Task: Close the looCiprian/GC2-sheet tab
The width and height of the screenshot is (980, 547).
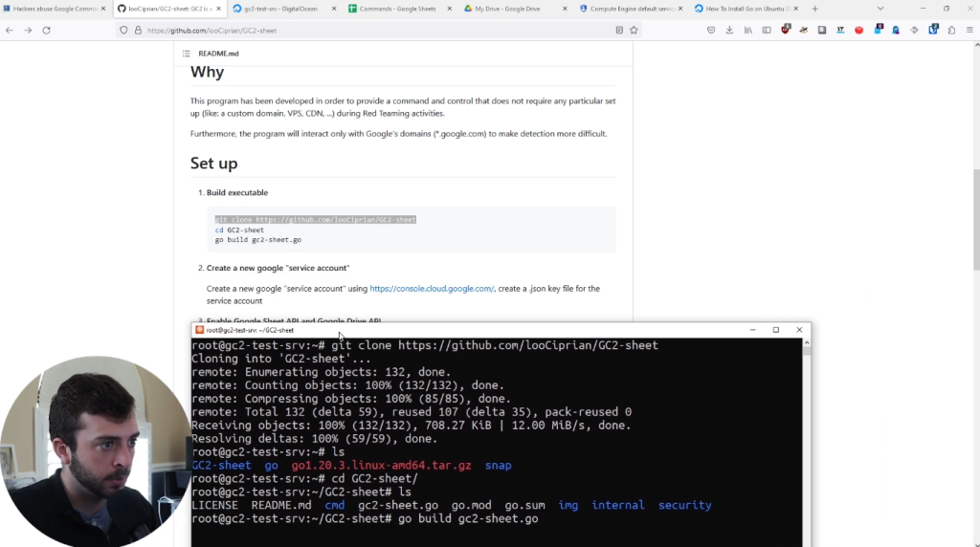Action: point(219,9)
